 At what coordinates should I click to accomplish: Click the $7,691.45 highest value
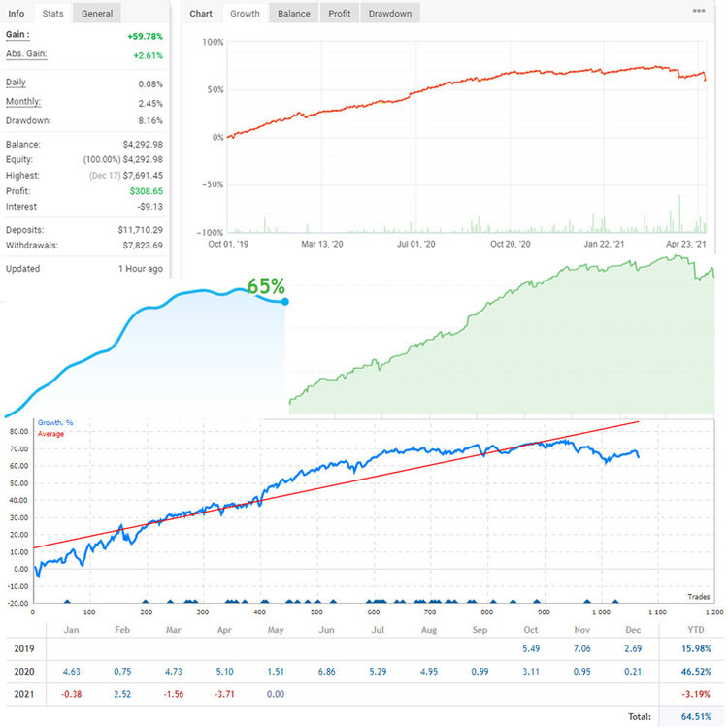coord(143,176)
